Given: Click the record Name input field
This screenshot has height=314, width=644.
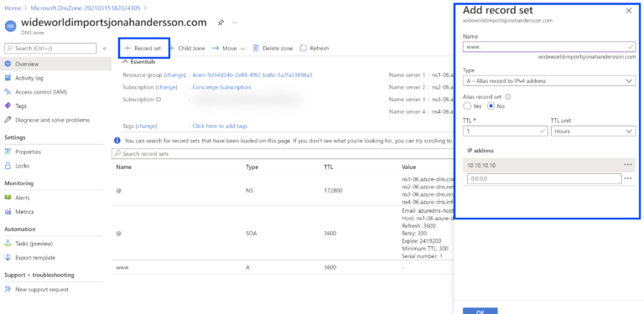Looking at the screenshot, I should tap(549, 47).
